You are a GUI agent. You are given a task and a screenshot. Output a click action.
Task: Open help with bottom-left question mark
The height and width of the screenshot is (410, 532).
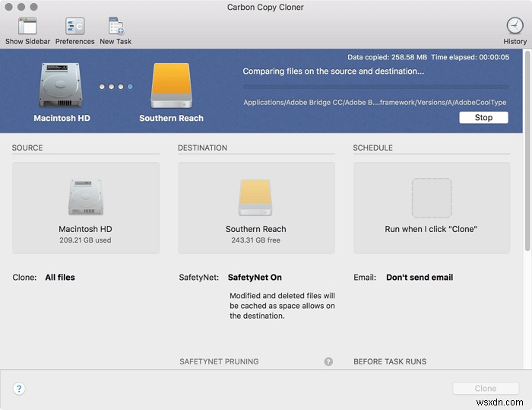[19, 389]
